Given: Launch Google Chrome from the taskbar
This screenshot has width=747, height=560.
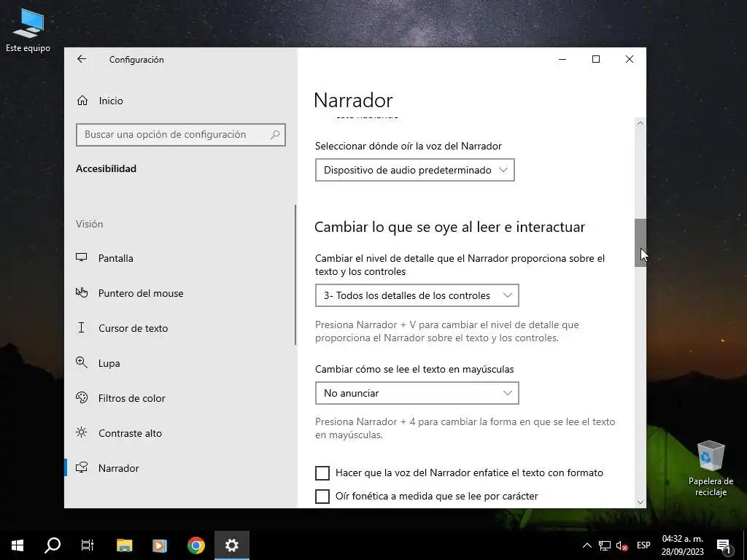Looking at the screenshot, I should tap(196, 545).
